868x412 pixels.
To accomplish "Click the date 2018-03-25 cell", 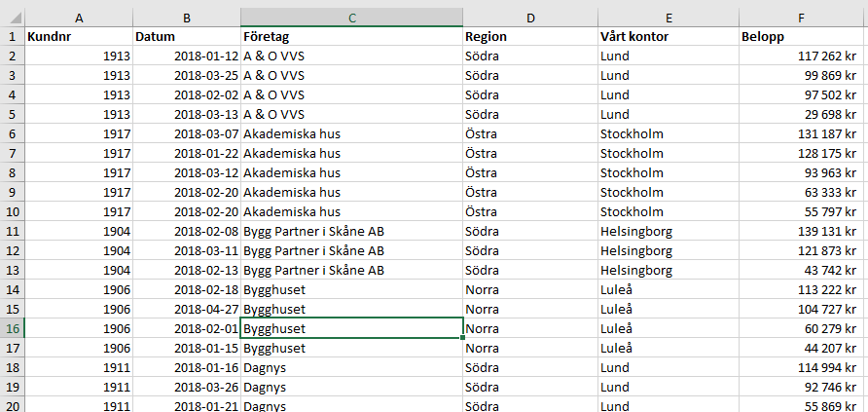I will (x=187, y=75).
